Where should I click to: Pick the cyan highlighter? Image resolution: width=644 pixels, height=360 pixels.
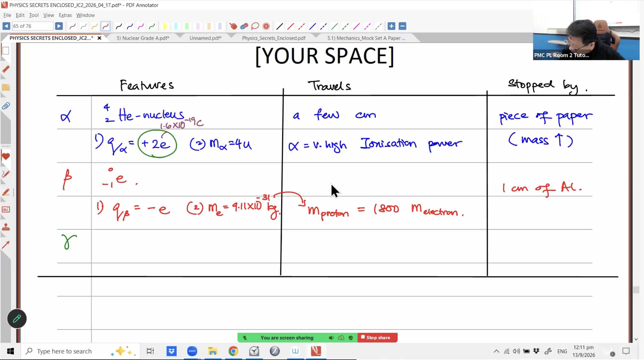(176, 26)
